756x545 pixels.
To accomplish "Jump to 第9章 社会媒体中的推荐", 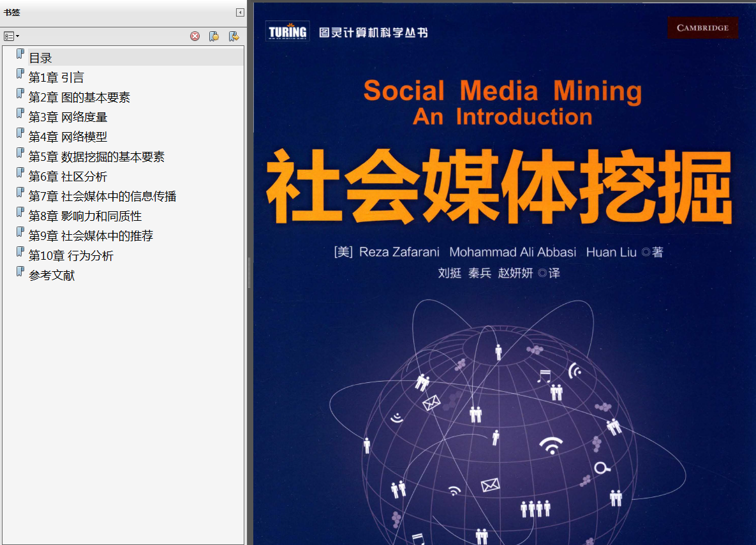I will 91,236.
